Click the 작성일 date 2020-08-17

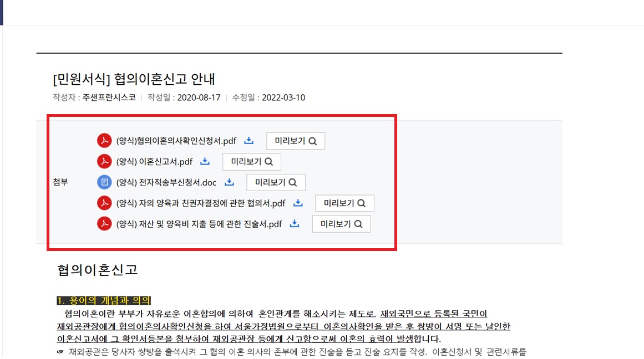pos(199,98)
